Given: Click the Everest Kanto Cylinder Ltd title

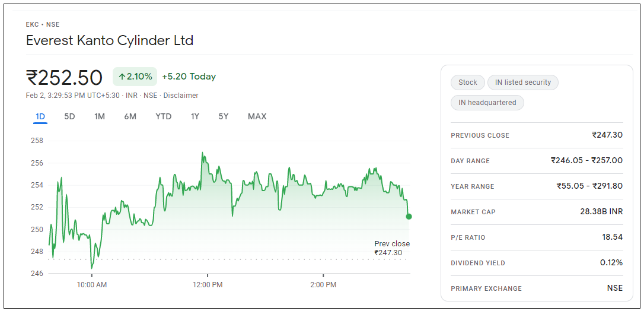Looking at the screenshot, I should coord(110,41).
